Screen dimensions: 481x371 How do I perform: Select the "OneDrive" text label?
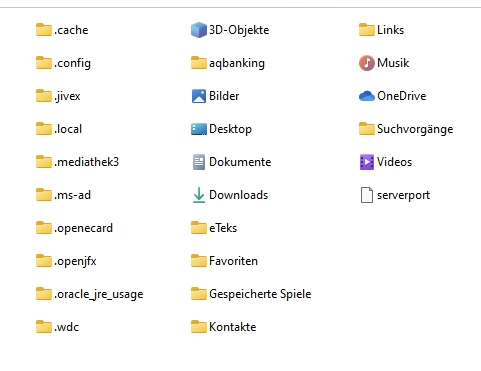(x=402, y=96)
